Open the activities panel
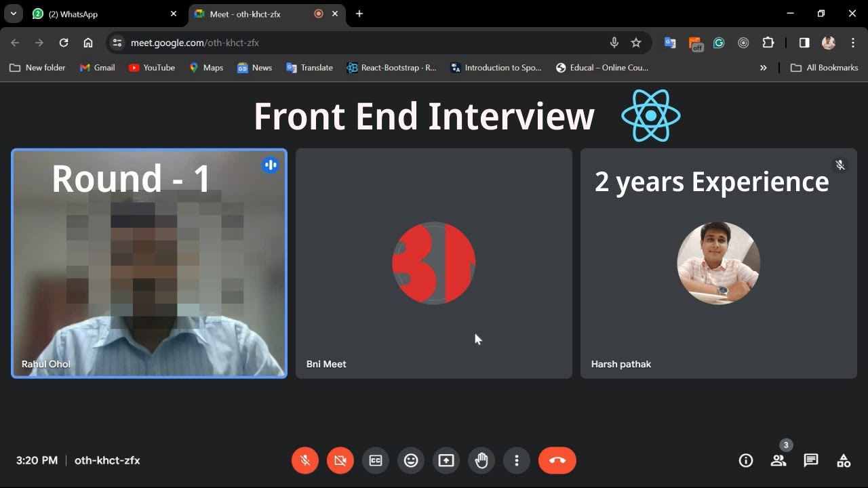The width and height of the screenshot is (868, 488). click(844, 461)
